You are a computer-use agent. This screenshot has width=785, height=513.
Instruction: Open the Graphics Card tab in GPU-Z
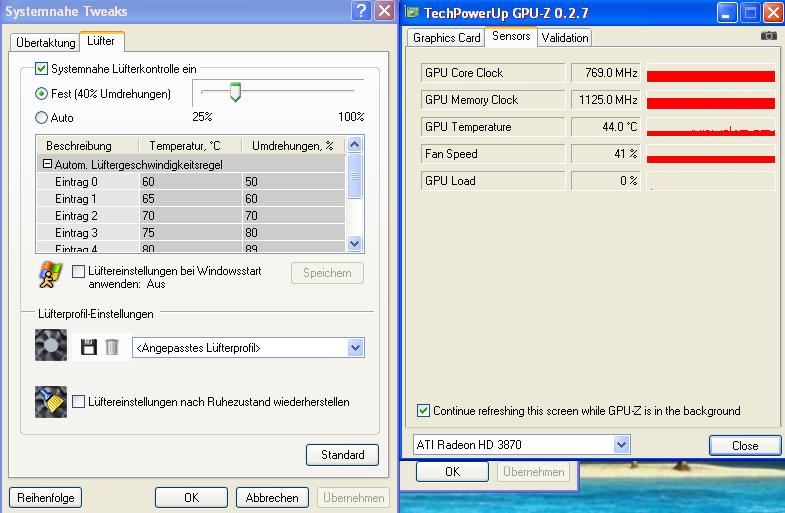[x=446, y=38]
